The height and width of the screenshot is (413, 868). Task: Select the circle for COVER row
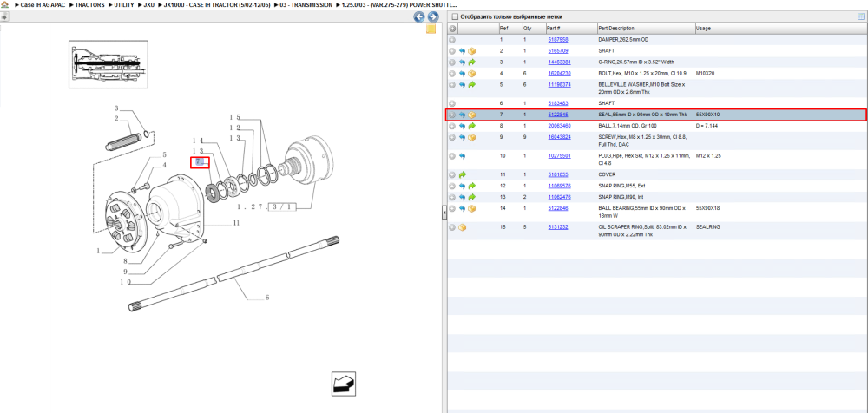point(452,174)
